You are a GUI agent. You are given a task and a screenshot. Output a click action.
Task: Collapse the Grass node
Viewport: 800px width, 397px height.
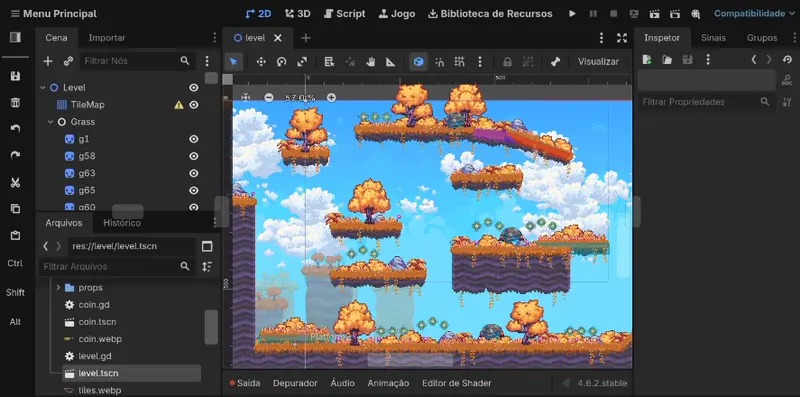51,122
